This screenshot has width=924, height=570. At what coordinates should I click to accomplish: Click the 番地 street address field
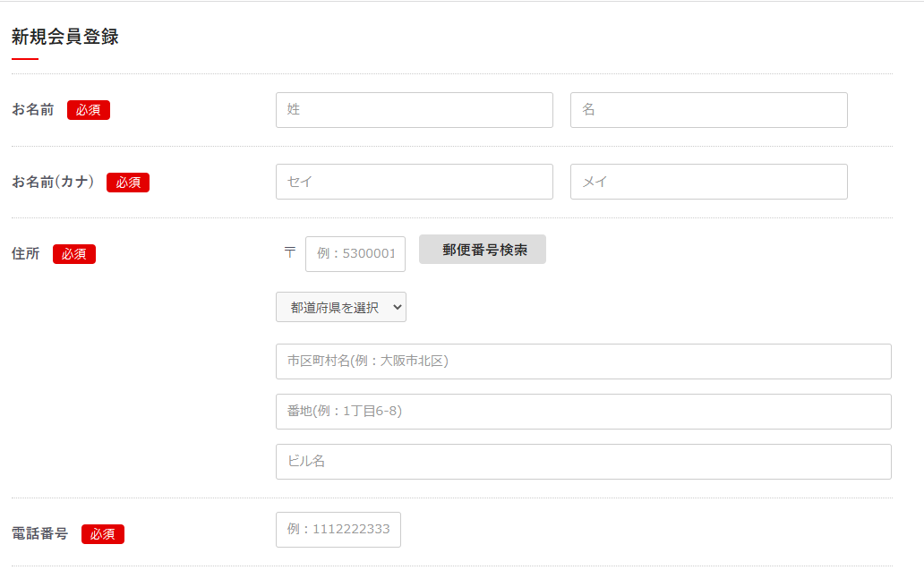click(583, 412)
